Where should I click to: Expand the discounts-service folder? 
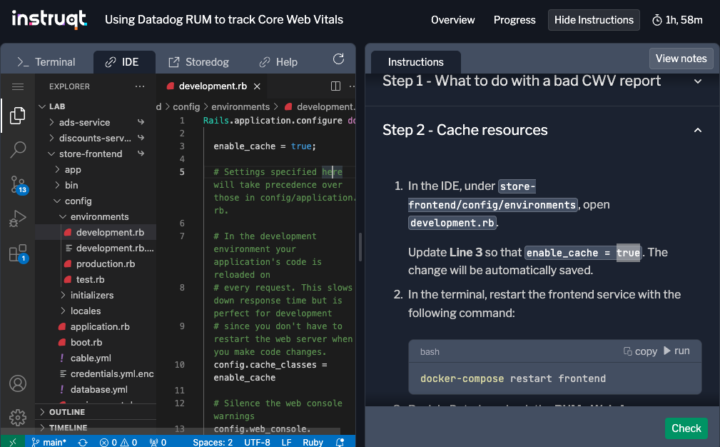pos(95,138)
